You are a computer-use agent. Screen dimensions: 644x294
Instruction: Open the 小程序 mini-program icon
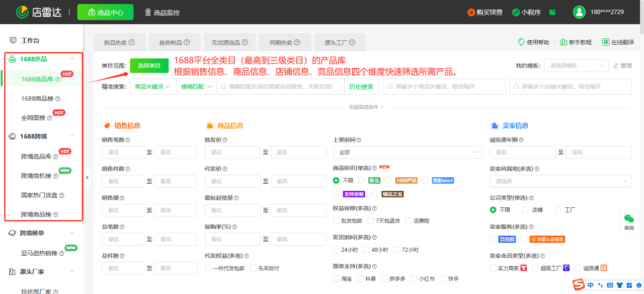tap(516, 12)
